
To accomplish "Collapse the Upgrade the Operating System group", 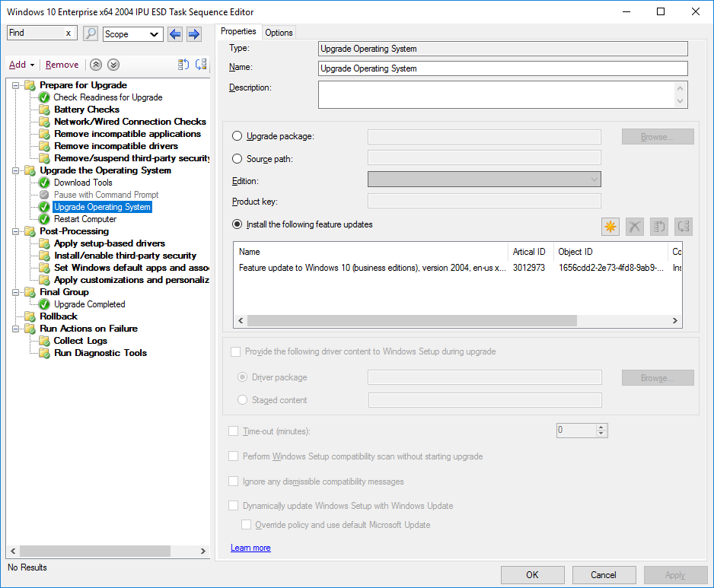I will (x=15, y=170).
